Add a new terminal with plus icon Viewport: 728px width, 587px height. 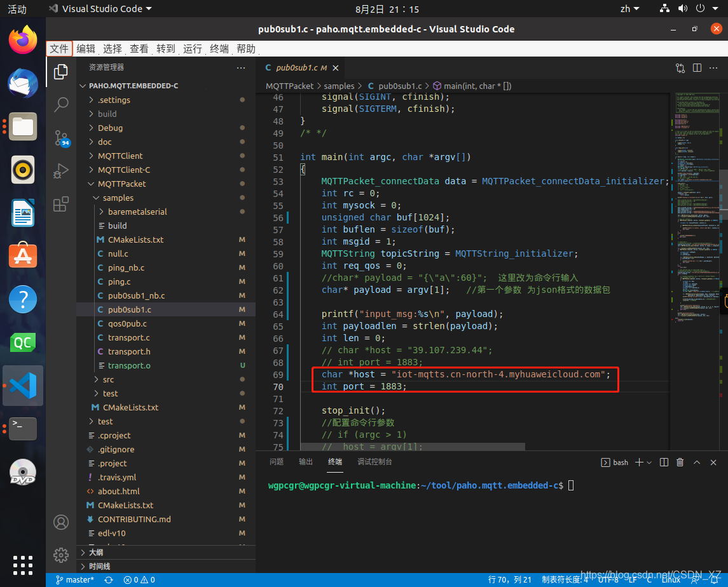(x=640, y=462)
